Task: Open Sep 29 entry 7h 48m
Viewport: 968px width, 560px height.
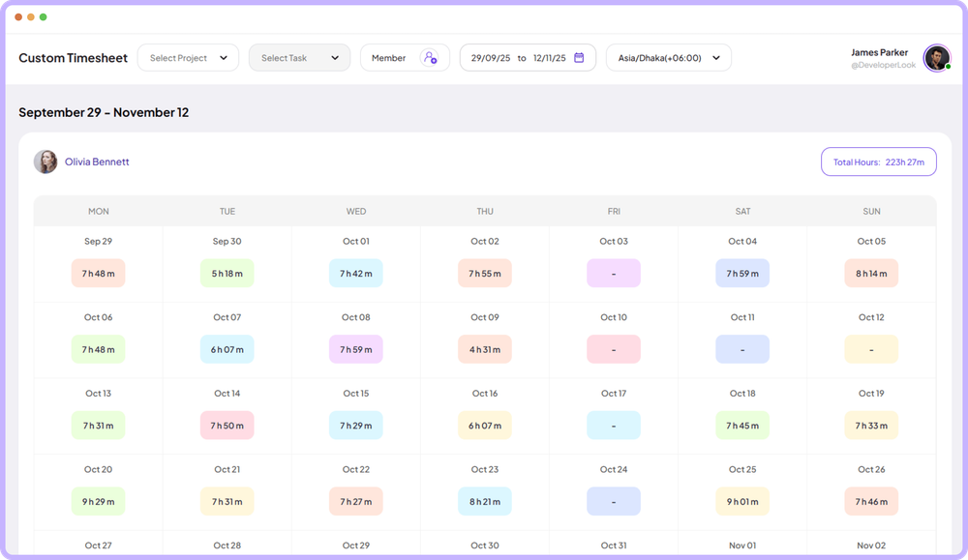Action: click(98, 273)
